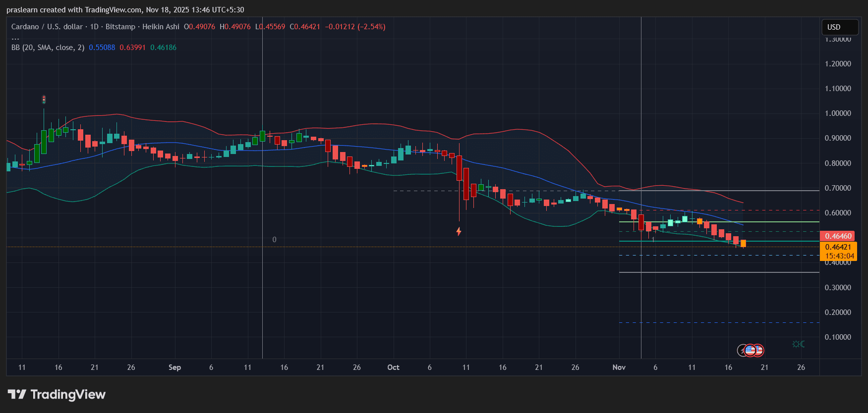The width and height of the screenshot is (868, 413).
Task: Click the green sun and moon icon
Action: [x=798, y=344]
